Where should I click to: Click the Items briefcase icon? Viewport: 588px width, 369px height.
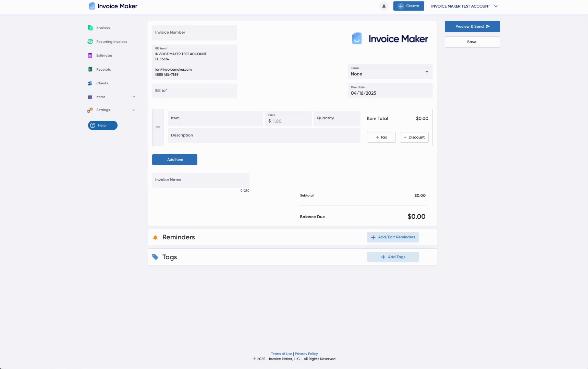90,97
